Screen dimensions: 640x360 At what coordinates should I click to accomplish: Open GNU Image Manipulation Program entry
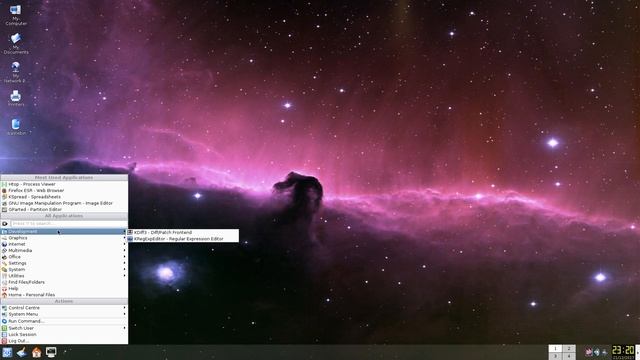pos(64,203)
